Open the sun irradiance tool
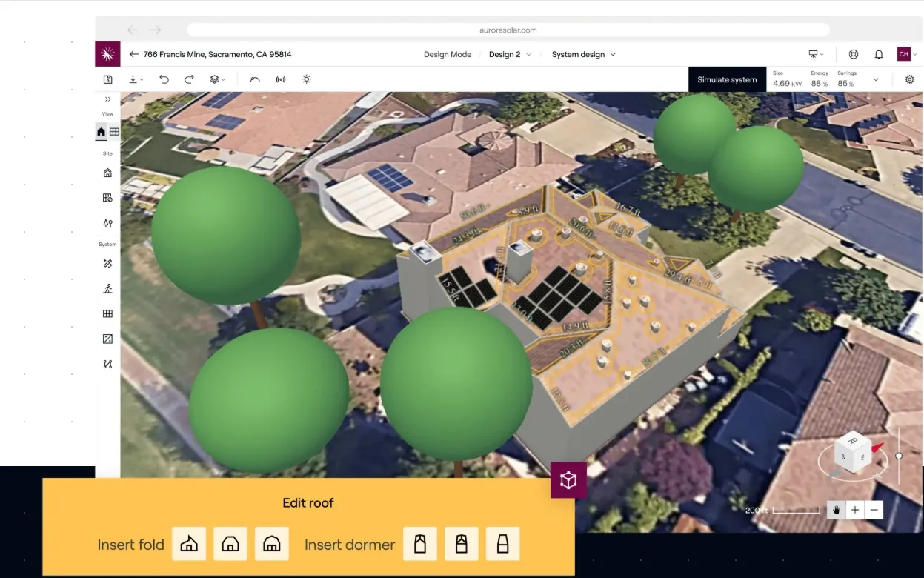 tap(306, 79)
